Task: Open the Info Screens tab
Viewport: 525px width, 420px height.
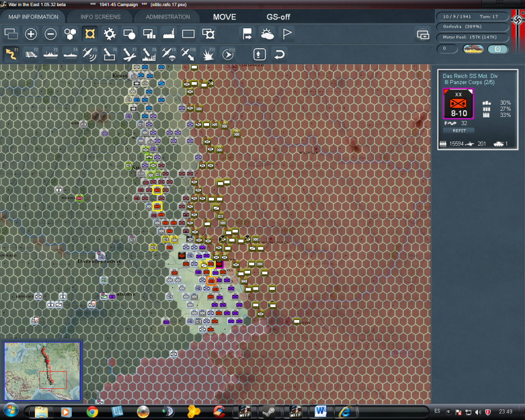Action: click(100, 17)
